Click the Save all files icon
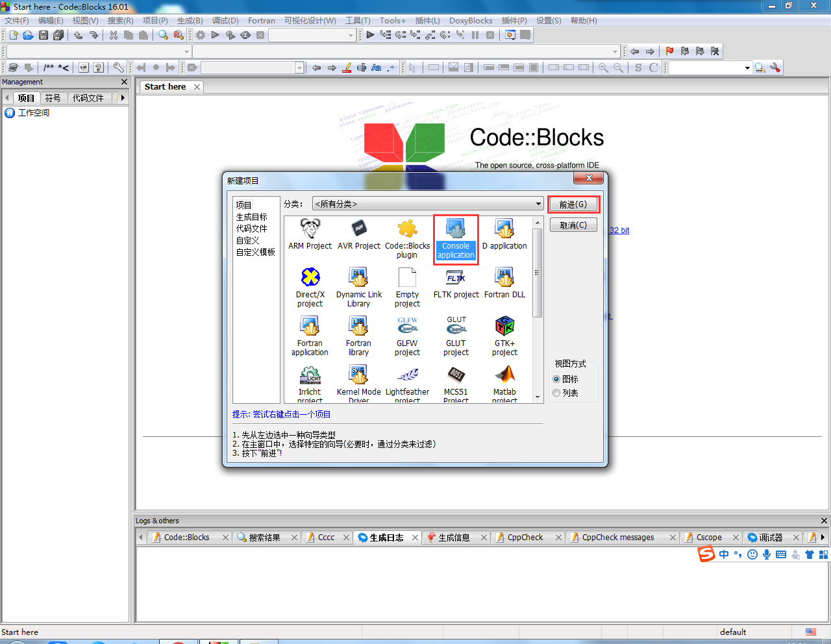The width and height of the screenshot is (831, 644). (58, 35)
